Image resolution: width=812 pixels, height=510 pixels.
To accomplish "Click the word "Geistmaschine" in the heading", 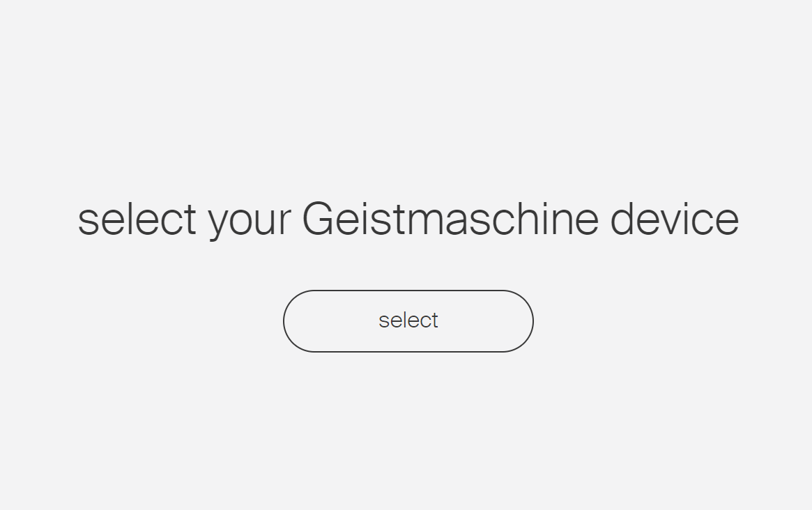I will coord(450,219).
